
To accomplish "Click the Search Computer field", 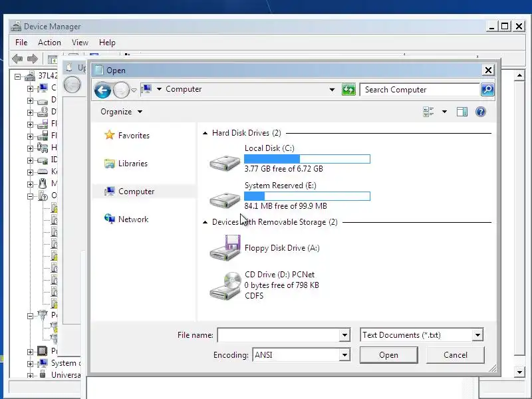I will (420, 90).
